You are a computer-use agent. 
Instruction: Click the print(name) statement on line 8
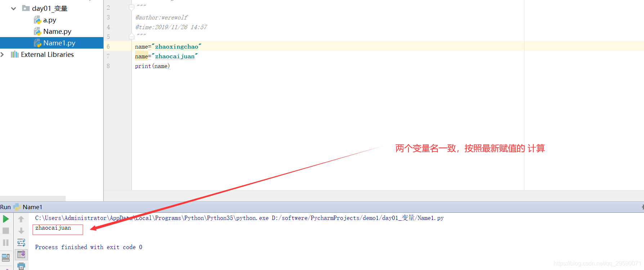pyautogui.click(x=152, y=66)
